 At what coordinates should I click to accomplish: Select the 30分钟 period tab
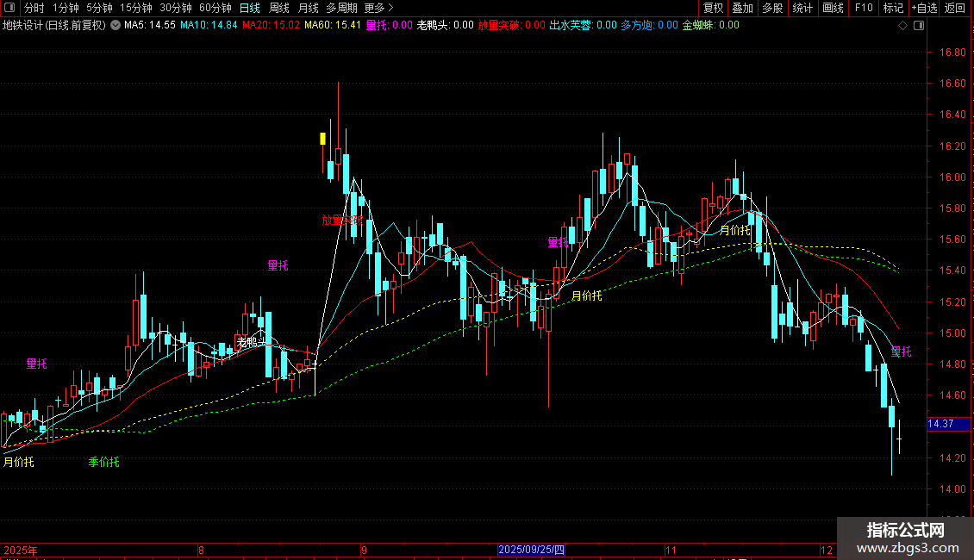(x=176, y=8)
